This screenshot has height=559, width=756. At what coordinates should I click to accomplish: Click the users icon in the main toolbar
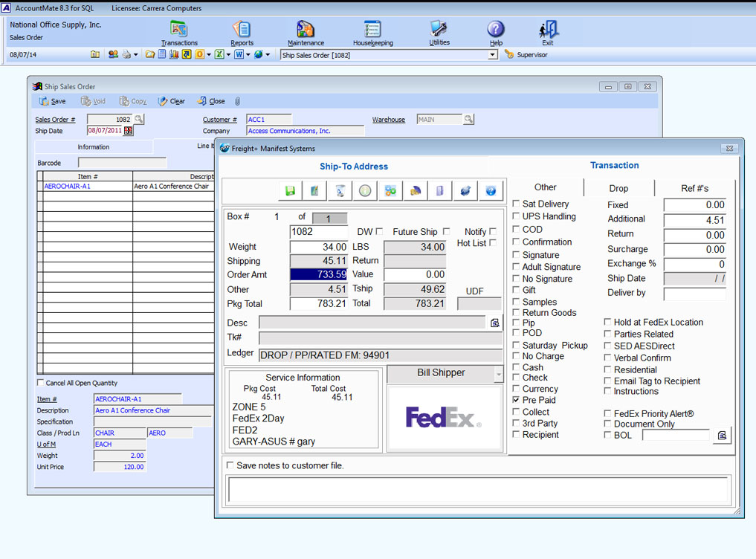click(x=113, y=54)
